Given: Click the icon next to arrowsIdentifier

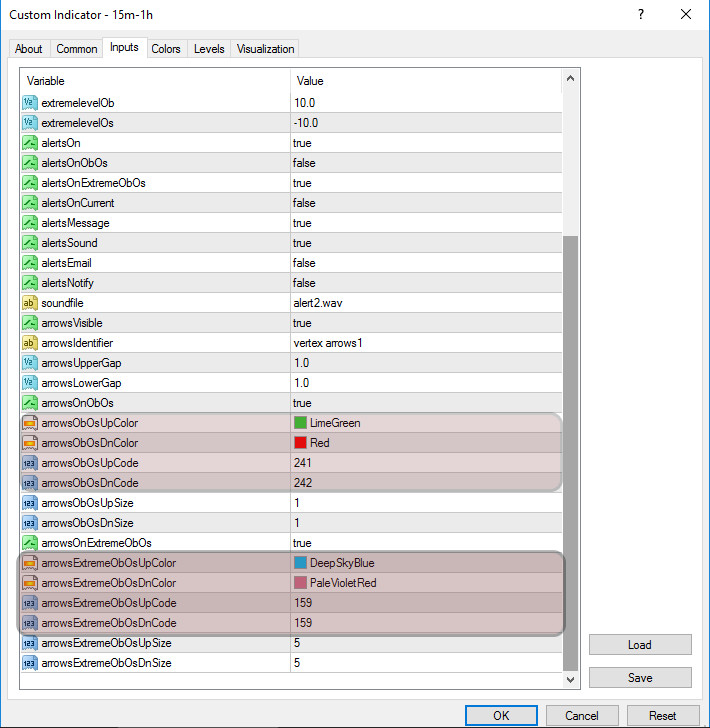Looking at the screenshot, I should 29,343.
